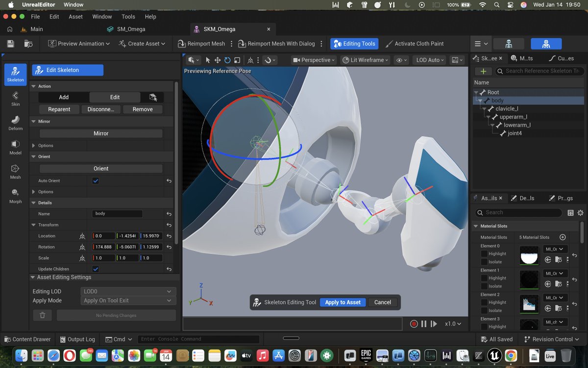Cancel the Skeleton Editing Tool
This screenshot has width=588, height=368.
(383, 302)
